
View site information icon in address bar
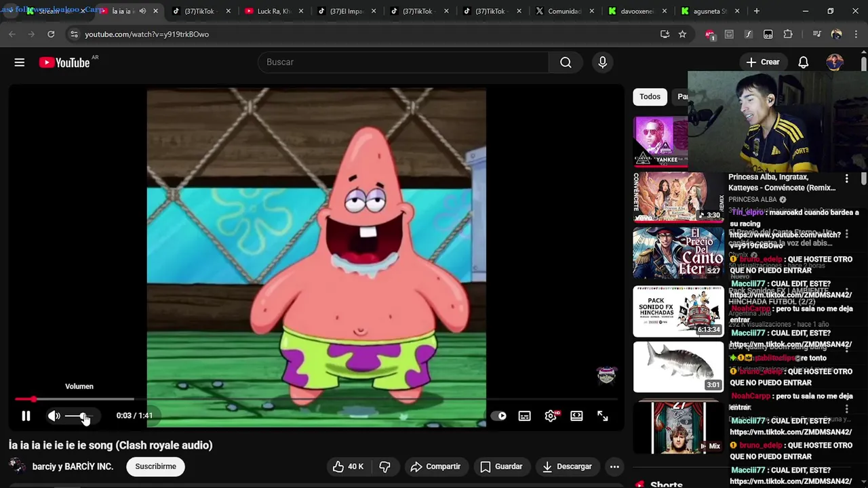(x=74, y=34)
